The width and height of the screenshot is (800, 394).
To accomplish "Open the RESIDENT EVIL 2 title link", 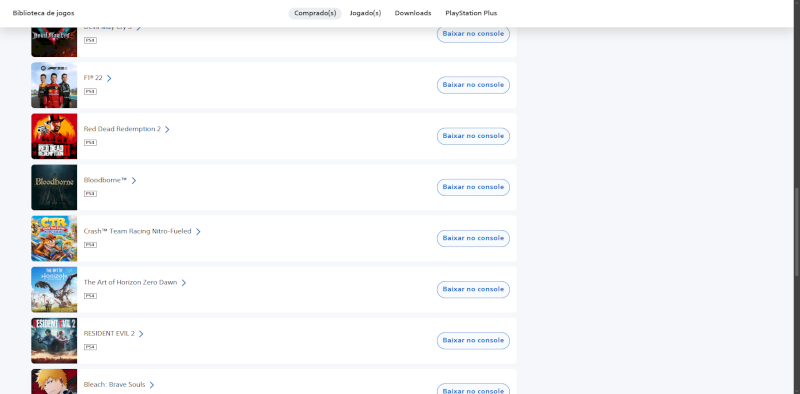I will 109,333.
